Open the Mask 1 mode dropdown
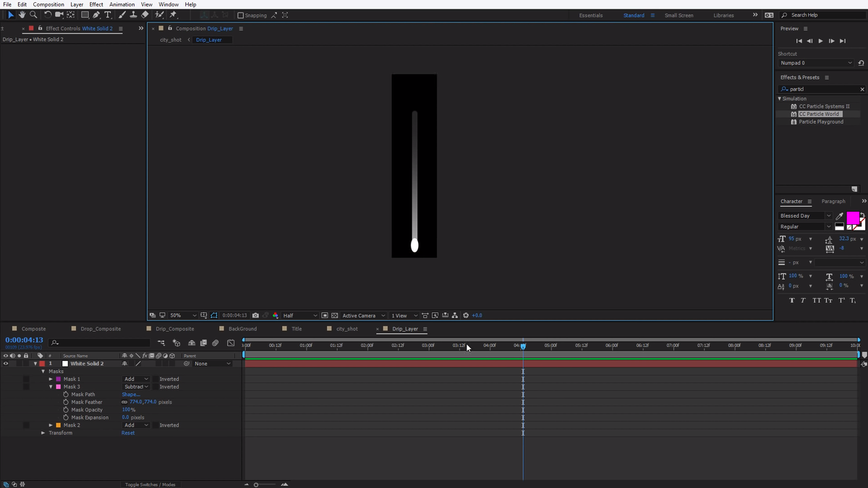The image size is (868, 488). 135,379
